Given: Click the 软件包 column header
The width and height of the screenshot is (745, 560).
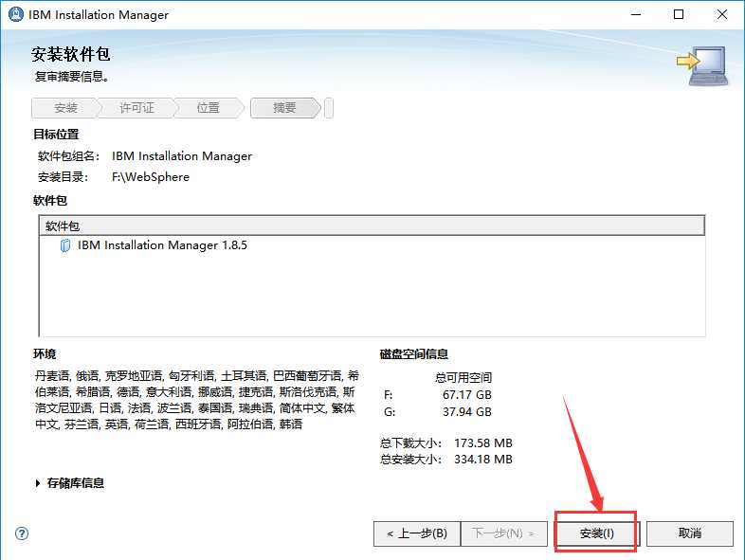Looking at the screenshot, I should tap(372, 226).
